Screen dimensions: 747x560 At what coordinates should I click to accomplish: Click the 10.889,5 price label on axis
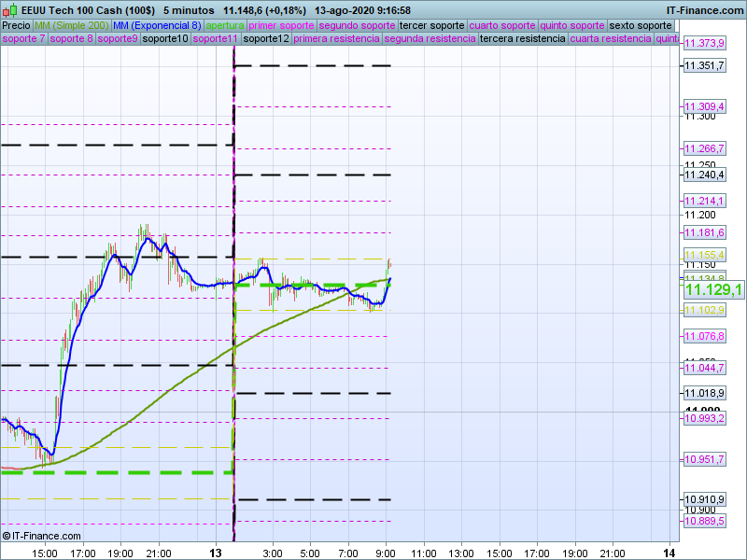[x=704, y=521]
